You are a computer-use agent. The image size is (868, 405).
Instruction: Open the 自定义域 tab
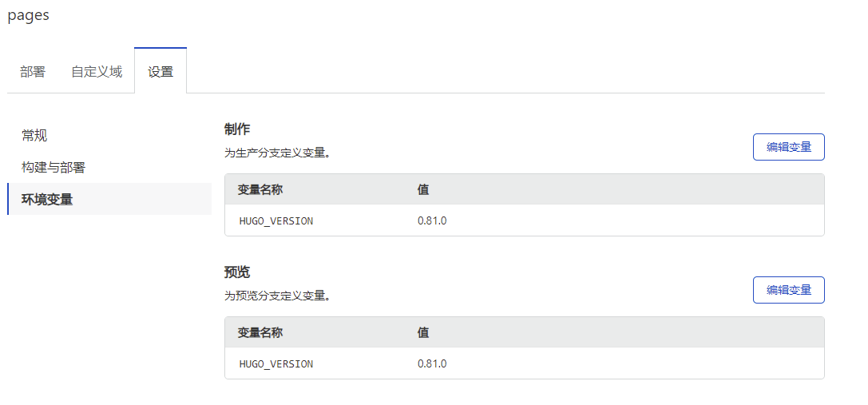pos(97,72)
